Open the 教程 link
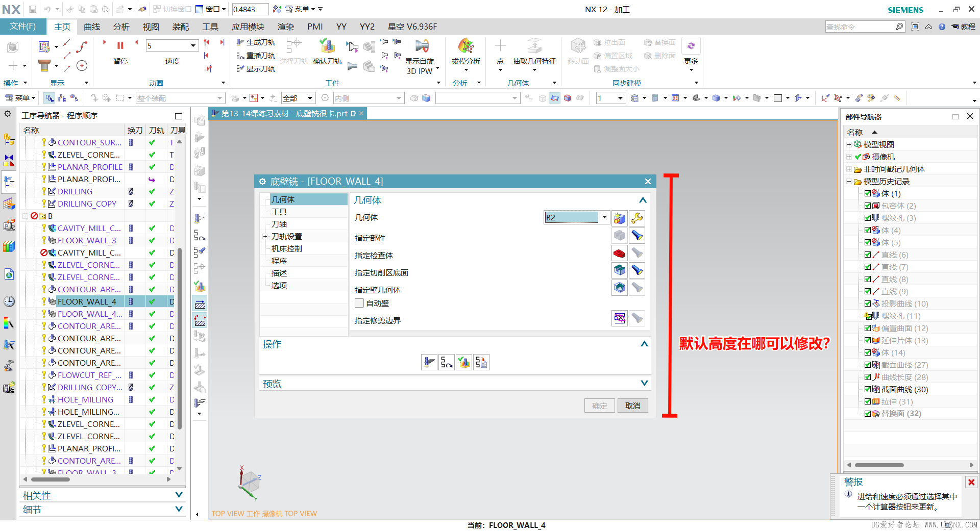 [964, 27]
